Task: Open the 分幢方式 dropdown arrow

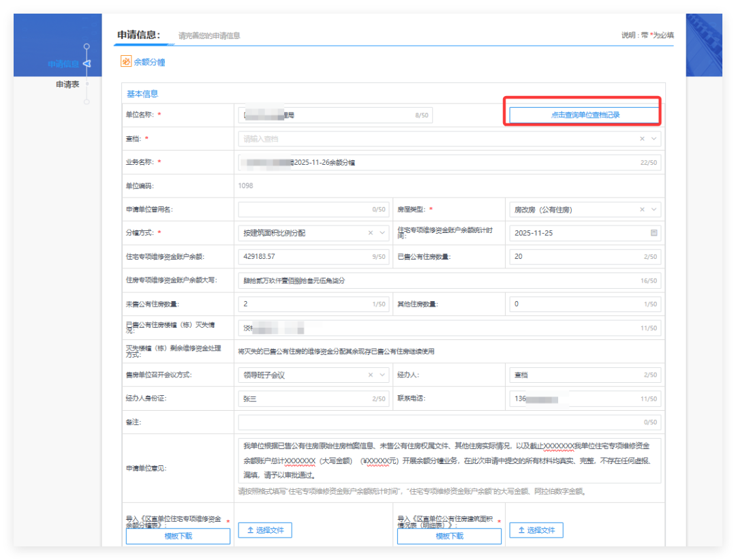Action: tap(383, 233)
